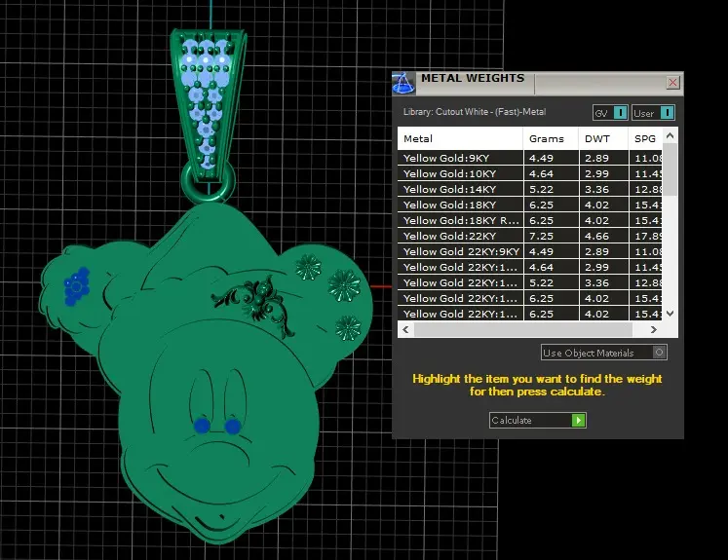Click the horizontal scroll left arrow
The height and width of the screenshot is (560, 728).
(x=405, y=329)
